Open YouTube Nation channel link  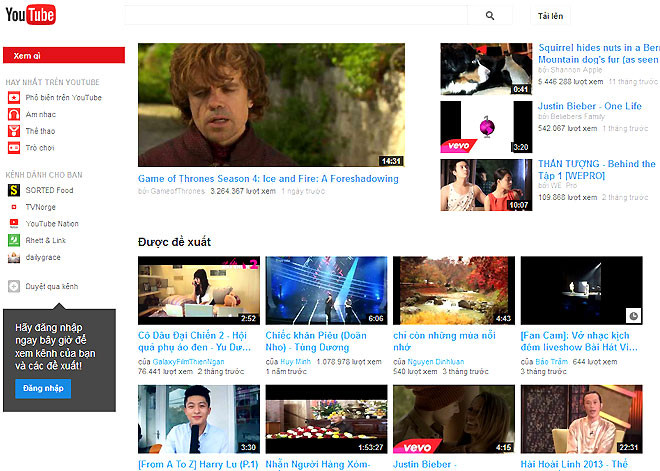tap(52, 224)
